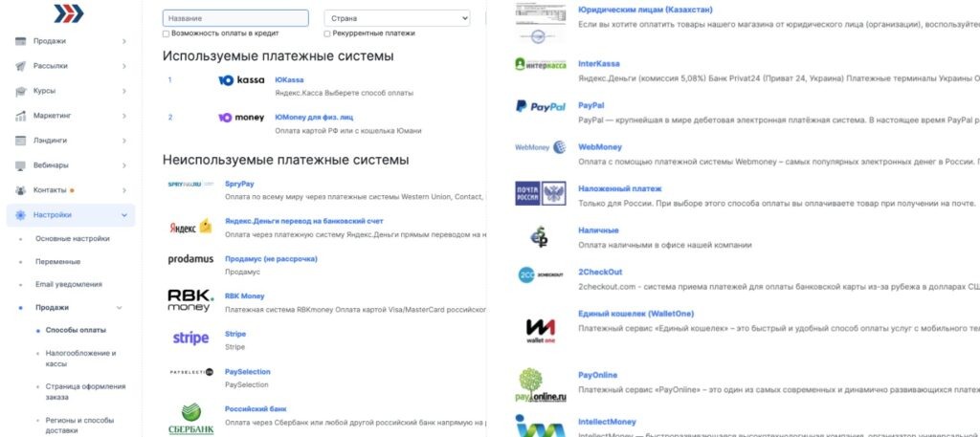
Task: Click the Интеркасса logo
Action: tap(541, 64)
